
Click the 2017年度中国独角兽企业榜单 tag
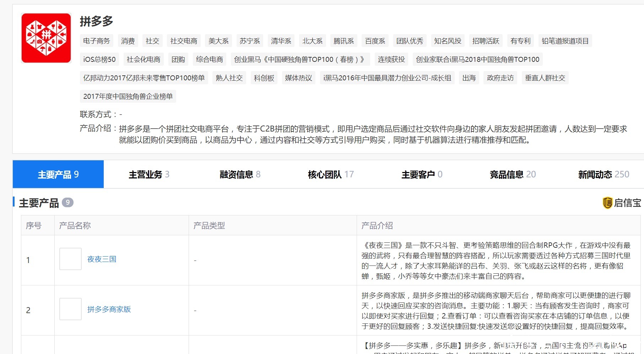[x=128, y=96]
